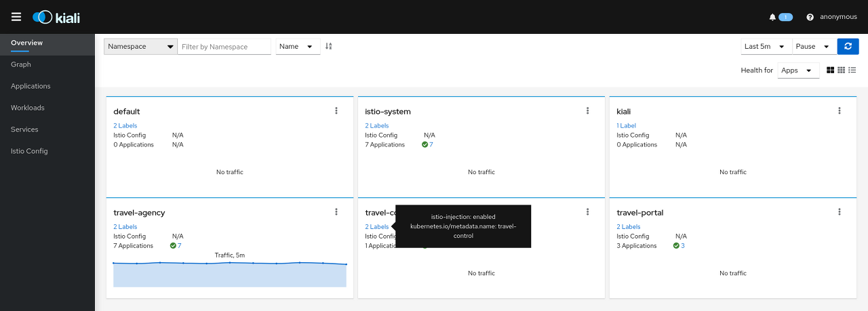Viewport: 868px width, 311px height.
Task: Open kebab menu on istio-system card
Action: pyautogui.click(x=588, y=110)
